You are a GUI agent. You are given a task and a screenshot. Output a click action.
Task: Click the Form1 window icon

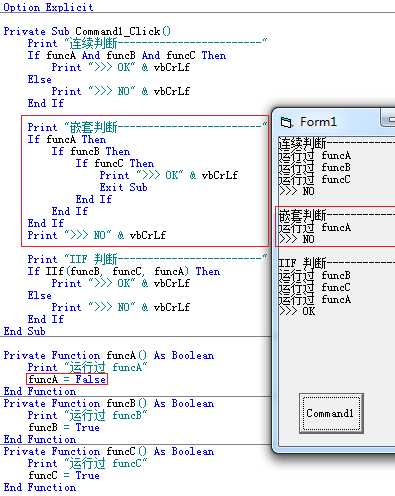[x=286, y=122]
